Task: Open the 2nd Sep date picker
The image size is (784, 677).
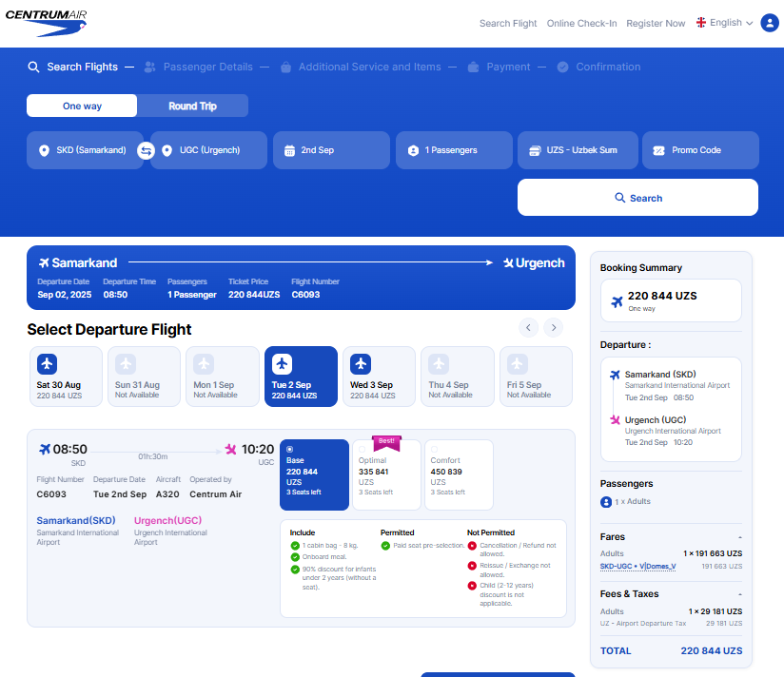Action: point(331,150)
